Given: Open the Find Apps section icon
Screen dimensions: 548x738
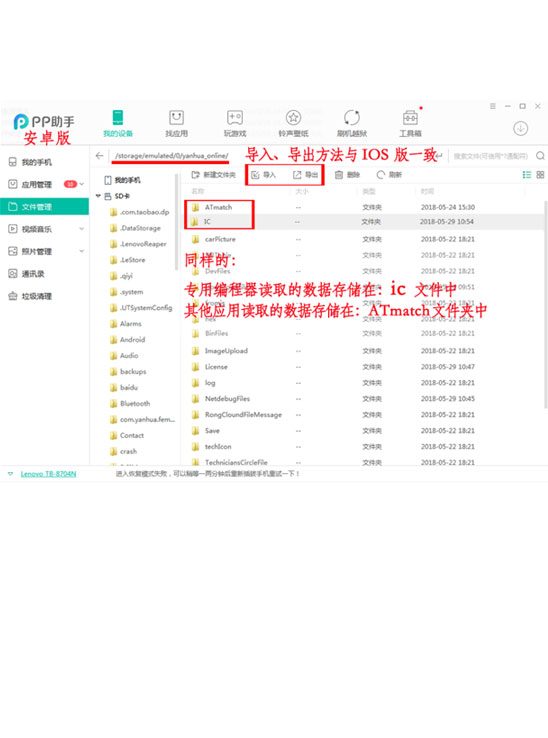Looking at the screenshot, I should 177,117.
